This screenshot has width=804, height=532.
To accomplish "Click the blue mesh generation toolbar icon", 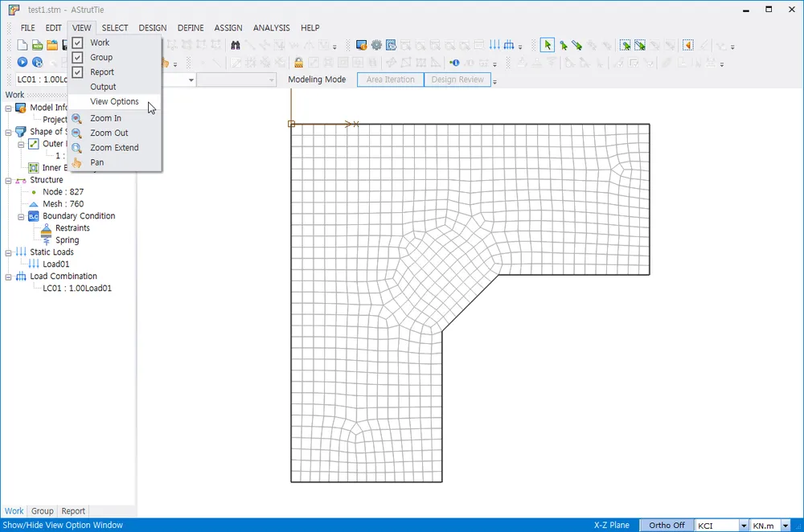I will pos(392,45).
